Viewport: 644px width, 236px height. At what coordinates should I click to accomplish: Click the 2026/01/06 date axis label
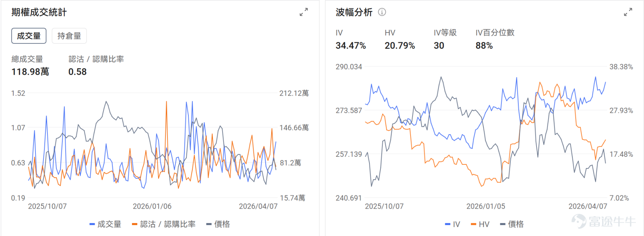pos(152,206)
